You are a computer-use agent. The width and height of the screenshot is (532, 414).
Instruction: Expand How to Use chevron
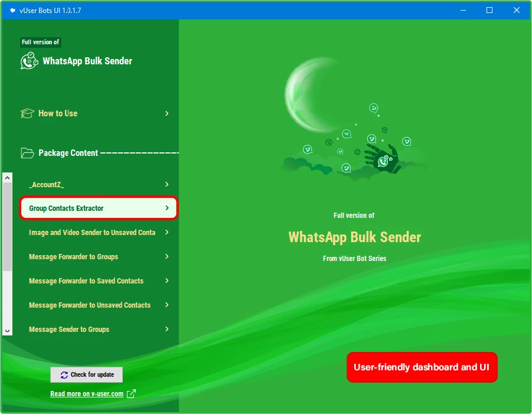pos(167,113)
